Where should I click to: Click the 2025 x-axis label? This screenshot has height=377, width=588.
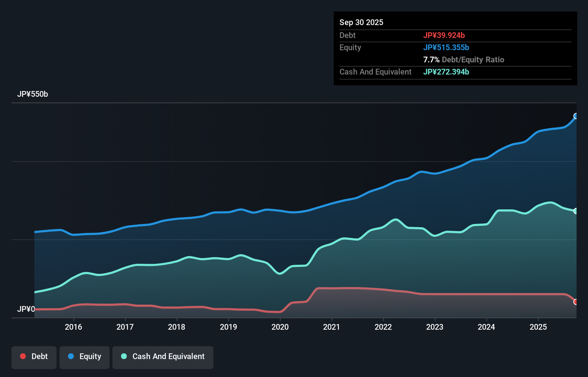[538, 327]
